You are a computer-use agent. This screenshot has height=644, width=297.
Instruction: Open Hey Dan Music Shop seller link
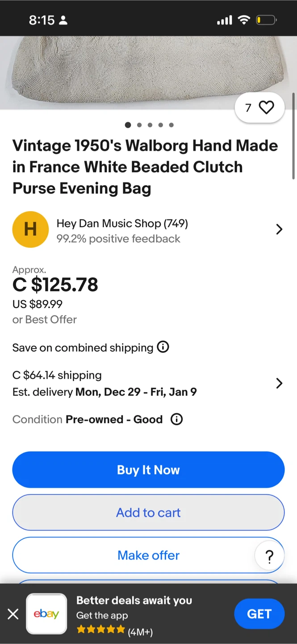click(122, 224)
